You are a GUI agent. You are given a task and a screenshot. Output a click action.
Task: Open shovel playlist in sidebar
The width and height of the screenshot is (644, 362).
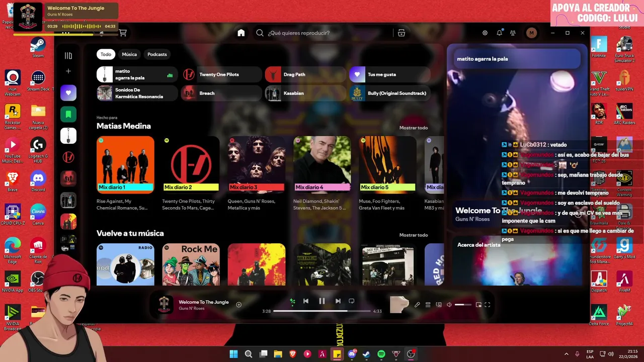(68, 136)
